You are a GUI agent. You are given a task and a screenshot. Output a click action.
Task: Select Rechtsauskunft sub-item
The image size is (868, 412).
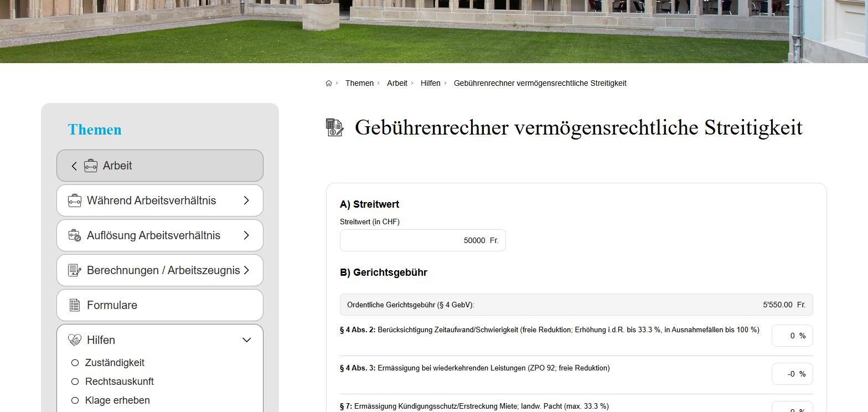point(120,382)
